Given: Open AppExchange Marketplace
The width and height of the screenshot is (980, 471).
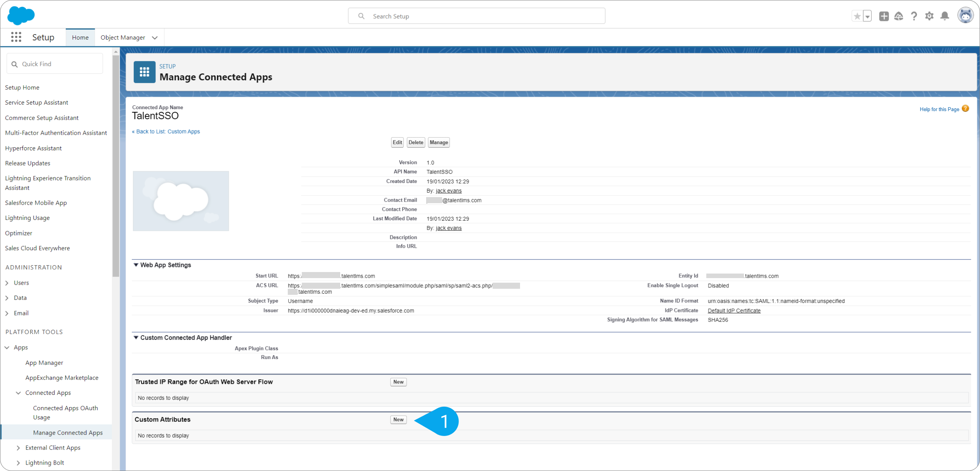Looking at the screenshot, I should pos(62,377).
